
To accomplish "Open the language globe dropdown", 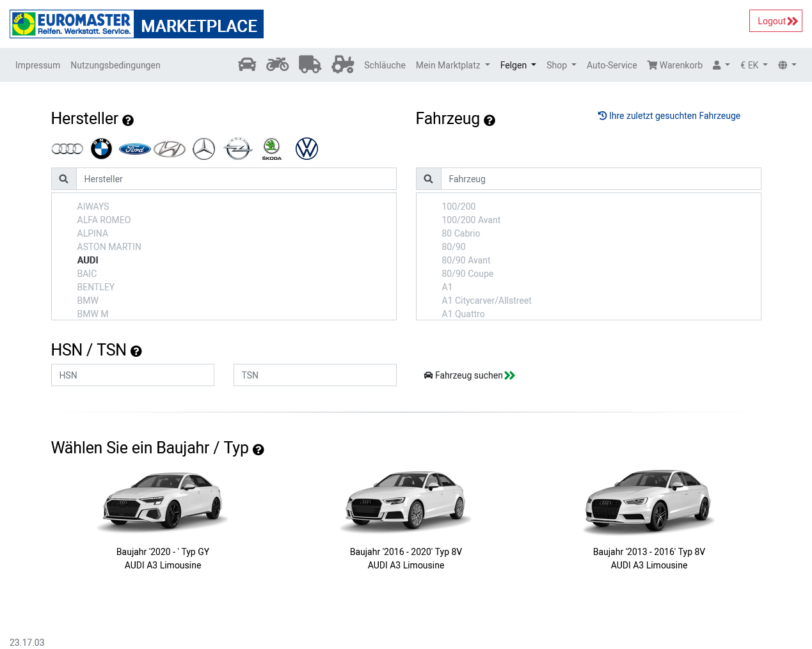I will 787,65.
